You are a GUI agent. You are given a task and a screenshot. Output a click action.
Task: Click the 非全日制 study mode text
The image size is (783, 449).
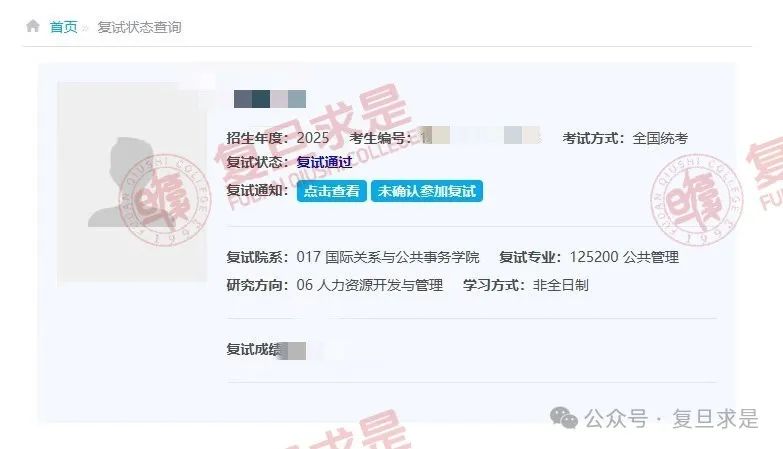(x=561, y=285)
